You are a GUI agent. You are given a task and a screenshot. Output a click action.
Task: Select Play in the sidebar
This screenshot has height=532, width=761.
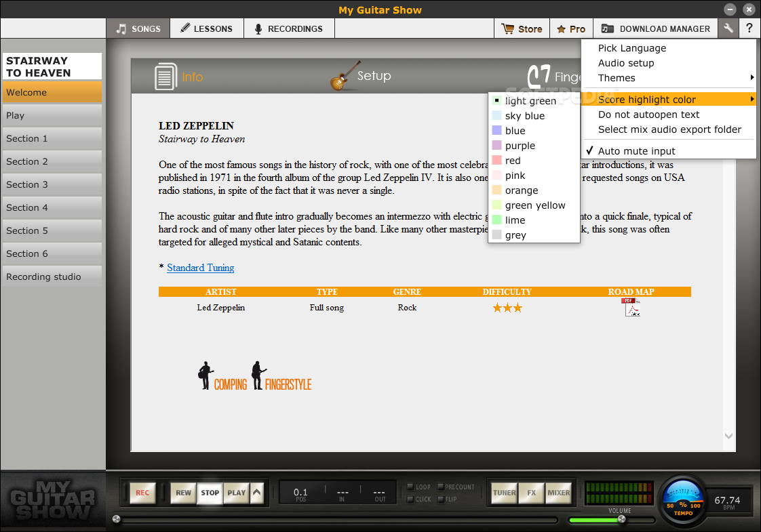click(52, 115)
